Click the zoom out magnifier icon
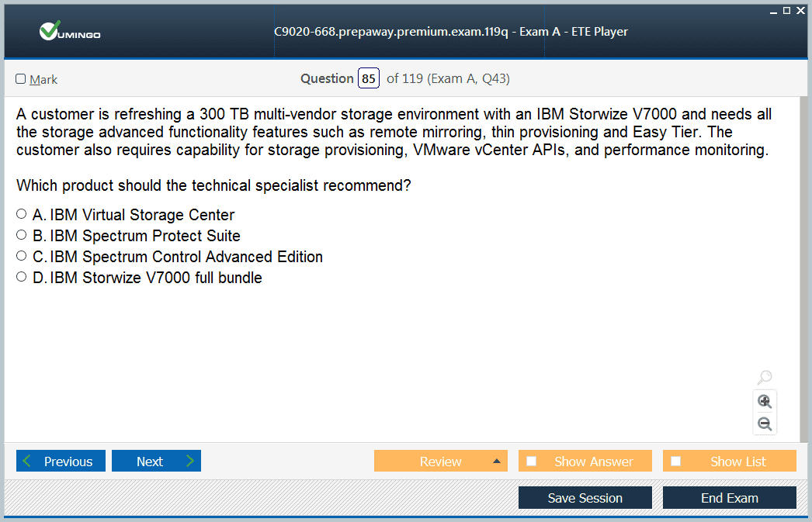The image size is (812, 522). (765, 423)
